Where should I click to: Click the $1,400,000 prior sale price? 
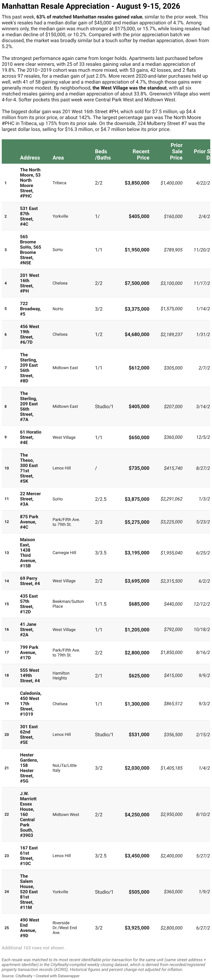coord(171,183)
